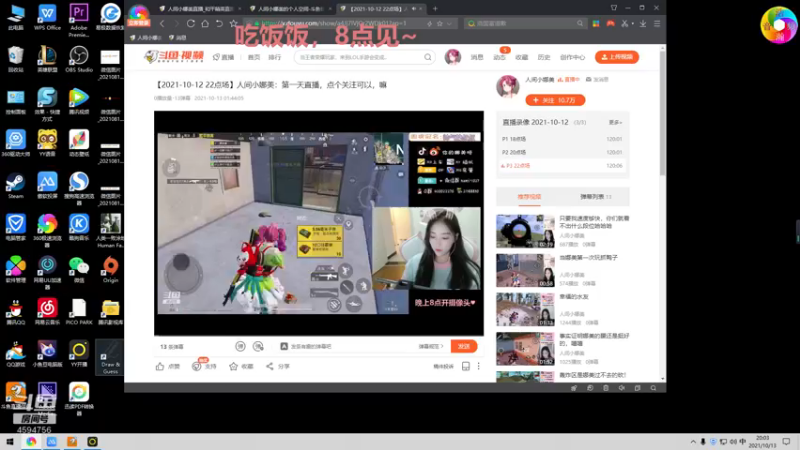Image resolution: width=800 pixels, height=450 pixels.
Task: Click the Windows Start button
Action: 10,441
